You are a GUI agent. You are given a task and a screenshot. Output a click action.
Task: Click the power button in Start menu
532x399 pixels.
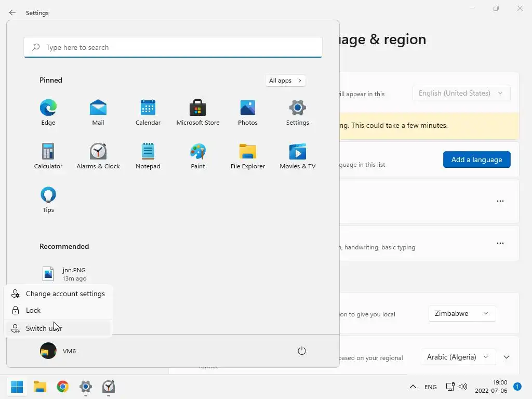point(302,351)
